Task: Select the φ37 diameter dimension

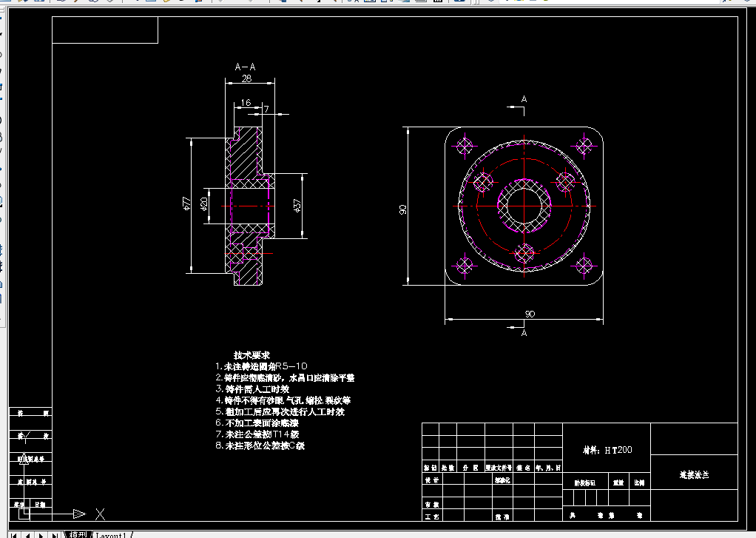Action: [297, 206]
